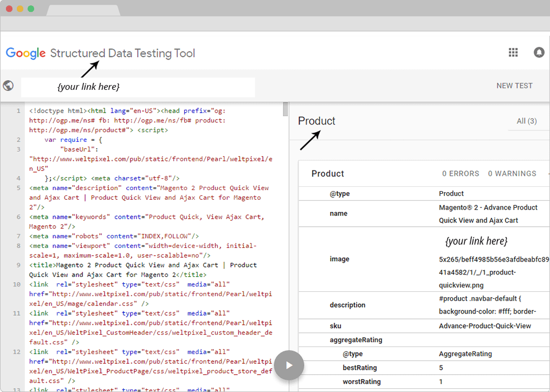Click the red window close dot
Image resolution: width=550 pixels, height=392 pixels.
(9, 9)
